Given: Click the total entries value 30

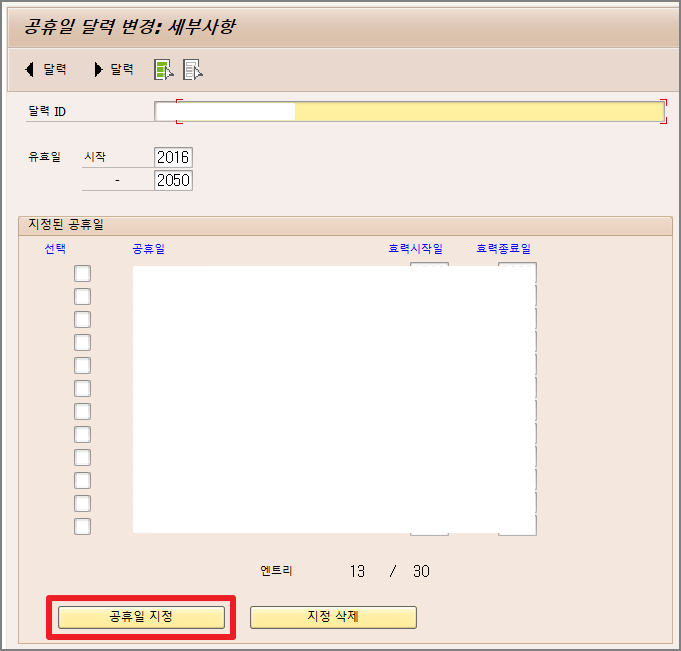Looking at the screenshot, I should [x=421, y=571].
